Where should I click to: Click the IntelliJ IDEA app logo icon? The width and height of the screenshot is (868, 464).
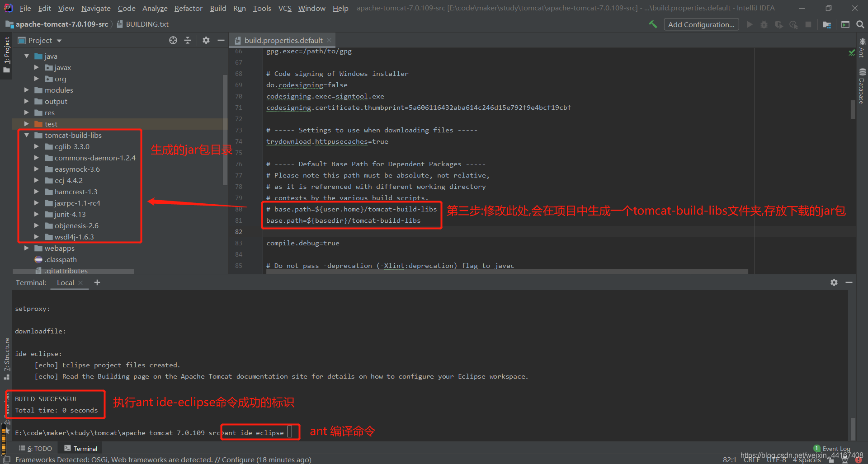(8, 8)
